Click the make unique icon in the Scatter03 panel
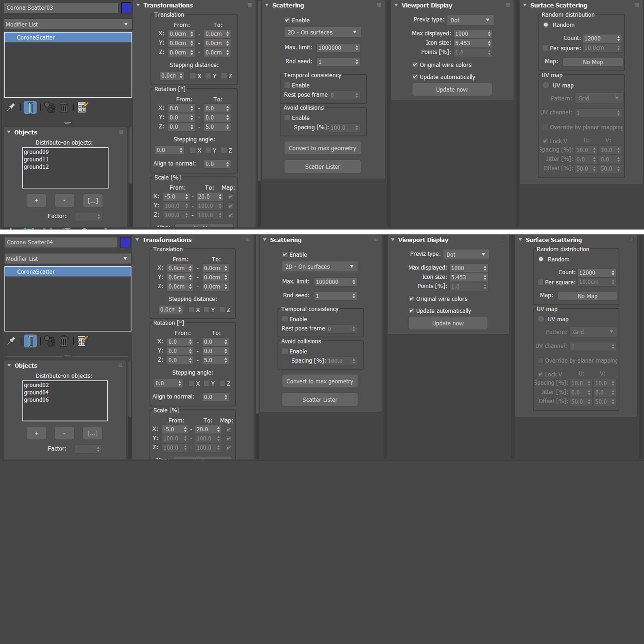 [x=50, y=108]
